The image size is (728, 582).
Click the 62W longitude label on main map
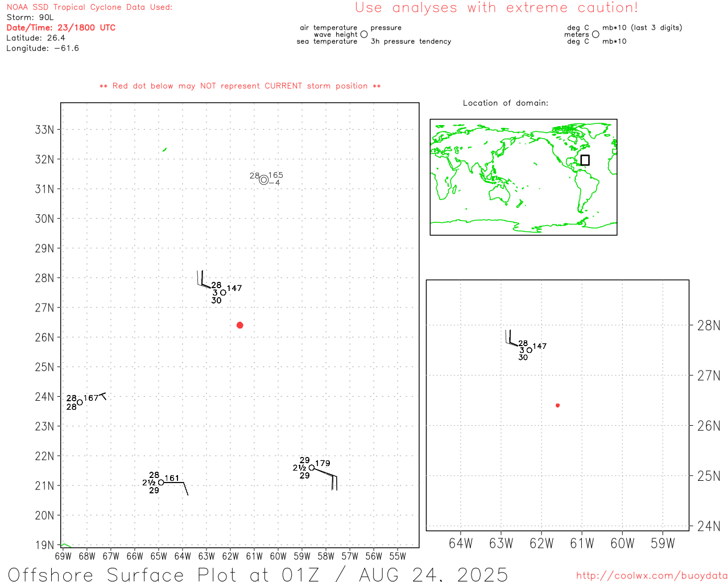tap(230, 556)
